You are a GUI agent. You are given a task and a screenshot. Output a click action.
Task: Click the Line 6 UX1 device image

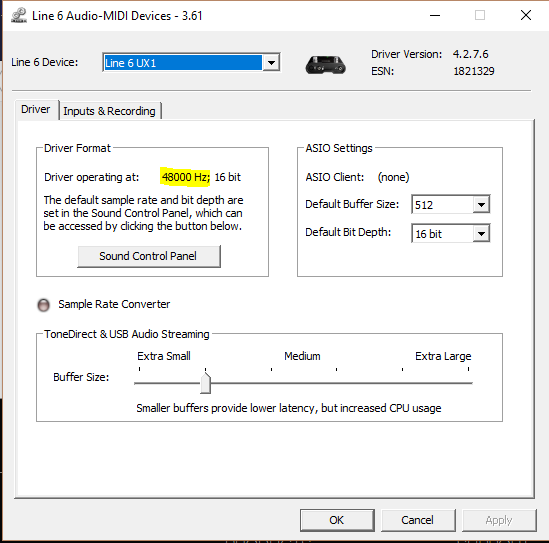(x=326, y=65)
